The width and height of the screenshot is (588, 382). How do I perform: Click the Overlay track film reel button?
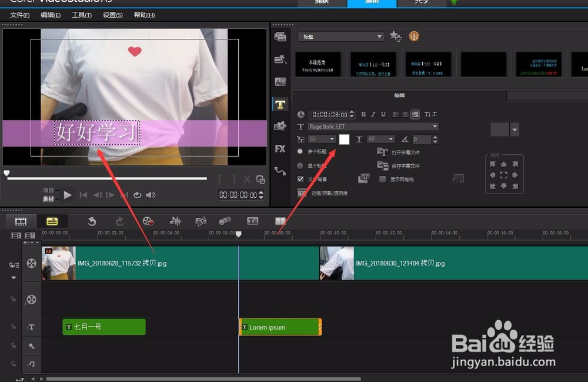(32, 300)
